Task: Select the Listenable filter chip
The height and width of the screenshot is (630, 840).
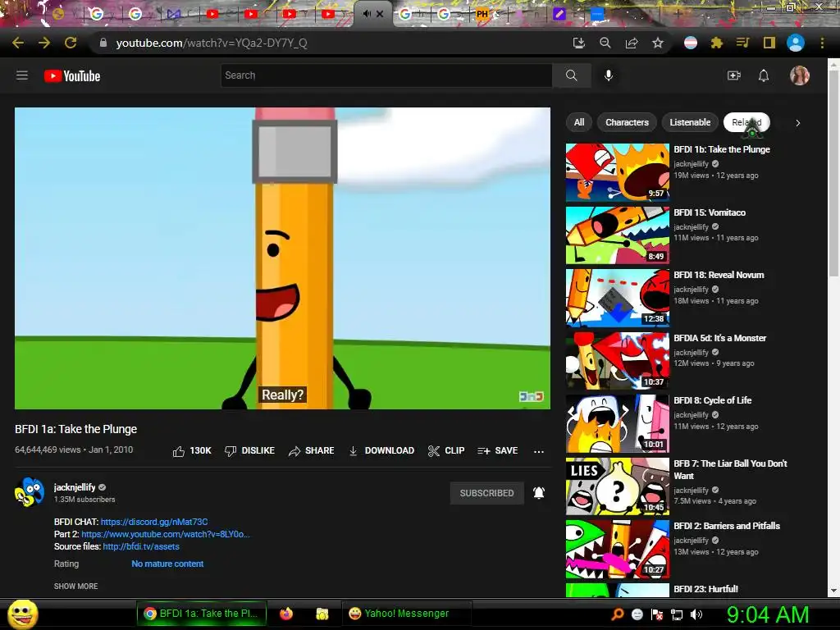Action: pyautogui.click(x=690, y=123)
